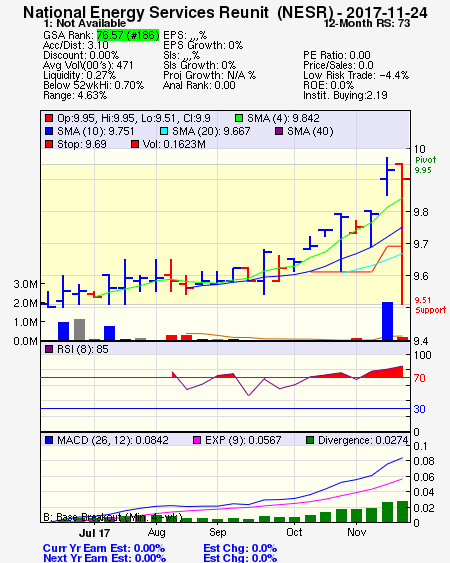The height and width of the screenshot is (563, 450).
Task: Click the red 70 RSI level label
Action: click(x=419, y=378)
